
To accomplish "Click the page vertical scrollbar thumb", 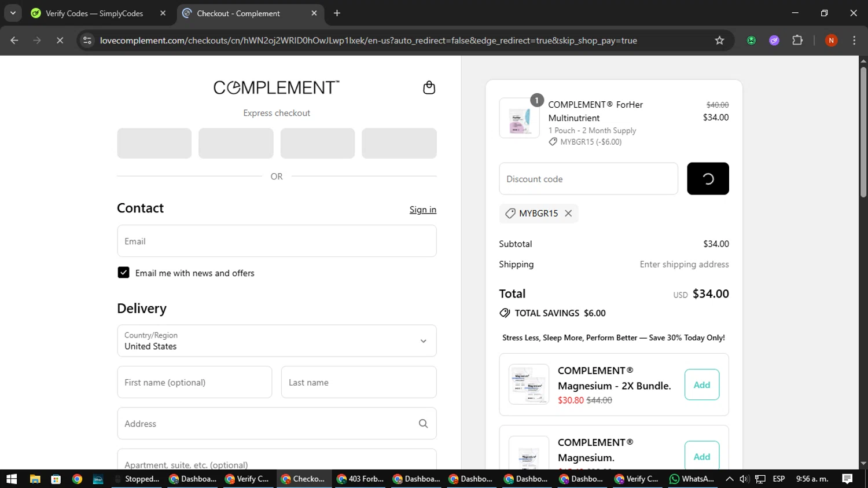I will click(x=863, y=132).
